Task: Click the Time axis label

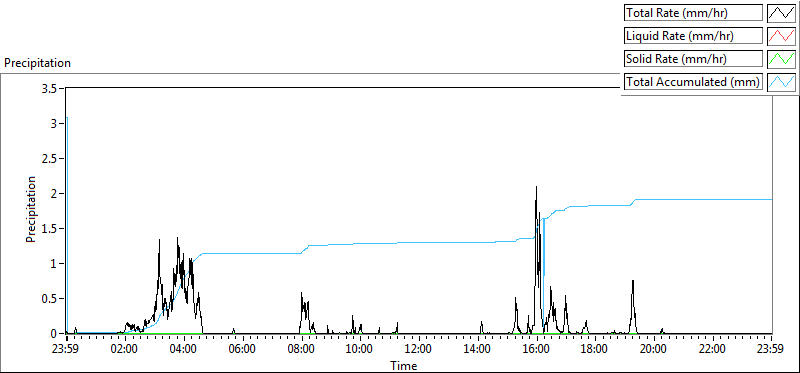Action: tap(404, 365)
